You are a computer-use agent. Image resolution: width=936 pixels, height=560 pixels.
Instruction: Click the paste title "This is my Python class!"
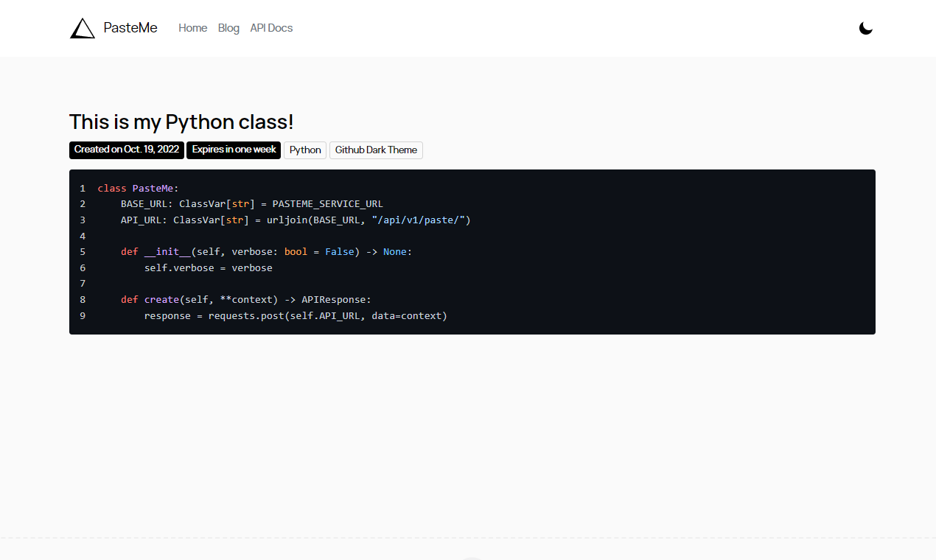click(181, 122)
